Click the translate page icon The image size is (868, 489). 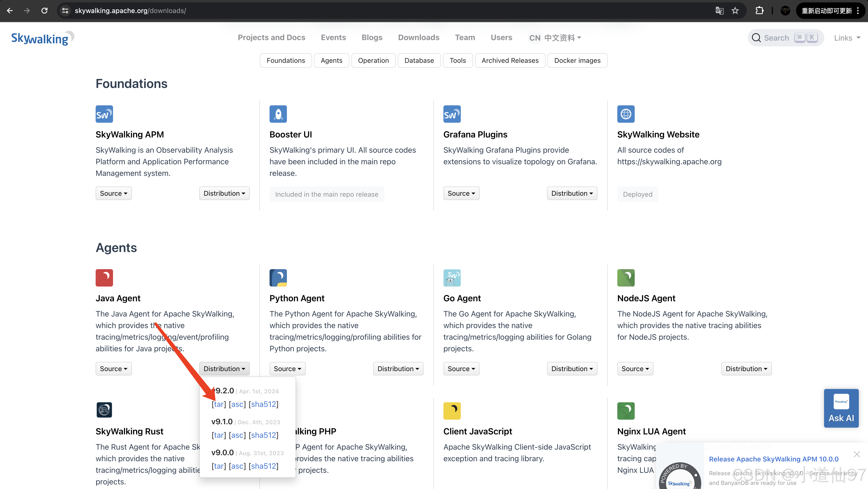[719, 10]
